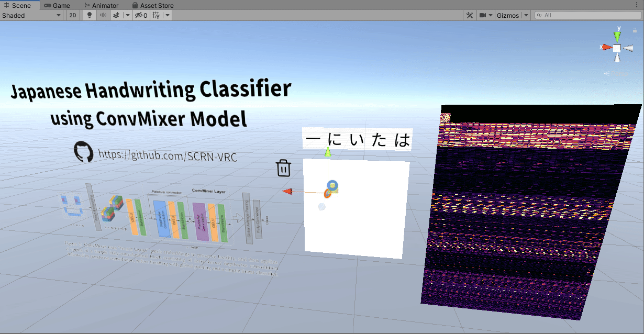Viewport: 644px width, 334px height.
Task: Toggle orientation gizmo lock icon
Action: [x=635, y=30]
